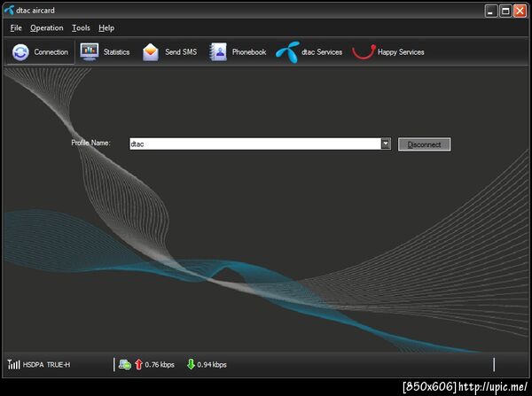Click the HSDPA TRUE-H network status text
The height and width of the screenshot is (396, 532).
coord(46,365)
